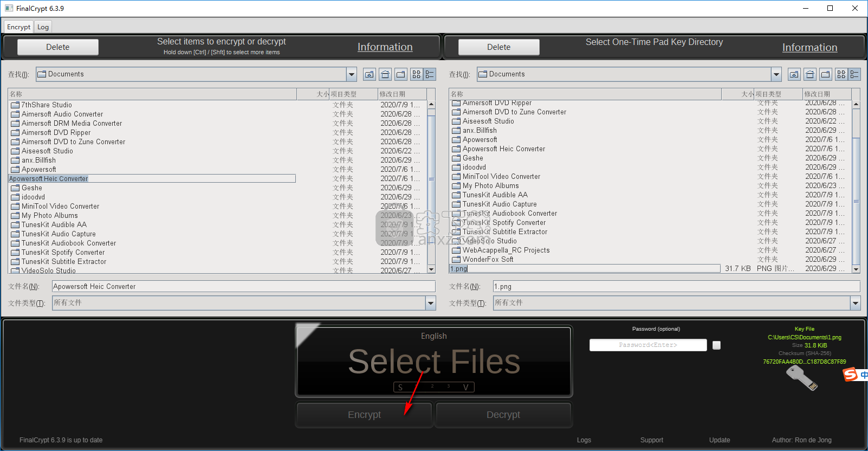This screenshot has width=868, height=451.
Task: Sort left pane by modified date header
Action: [x=403, y=94]
